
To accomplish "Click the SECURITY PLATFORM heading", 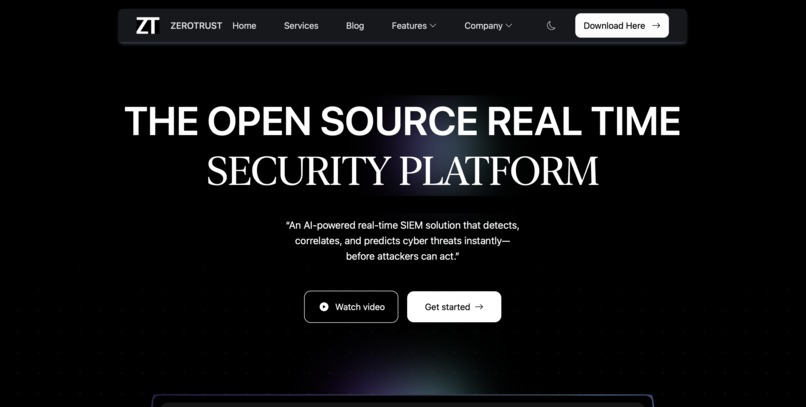I will coord(402,171).
